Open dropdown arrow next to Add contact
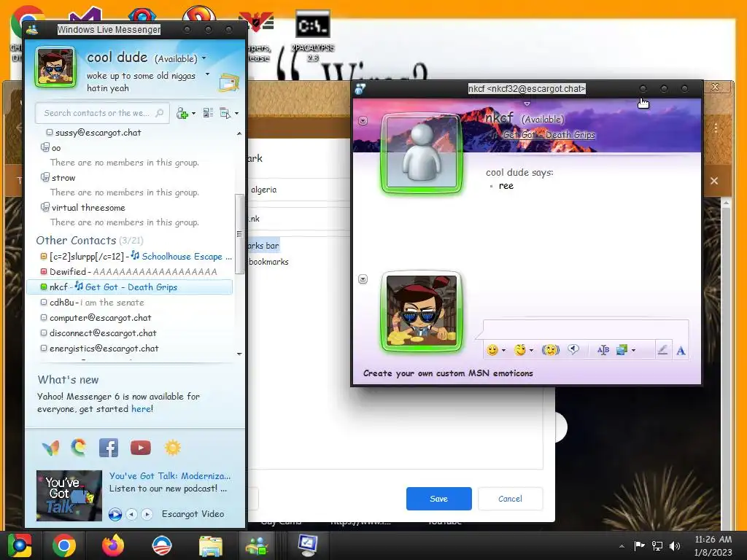 193,113
